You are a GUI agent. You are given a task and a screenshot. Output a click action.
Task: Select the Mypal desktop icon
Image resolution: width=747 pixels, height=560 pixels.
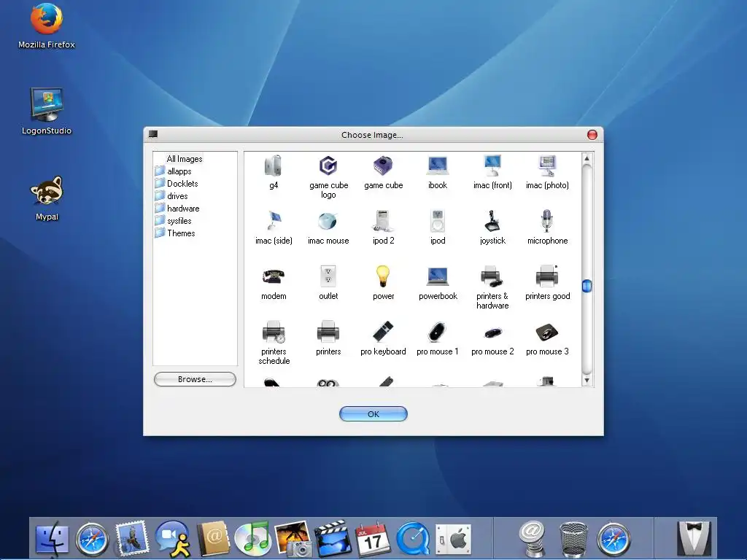(x=47, y=198)
